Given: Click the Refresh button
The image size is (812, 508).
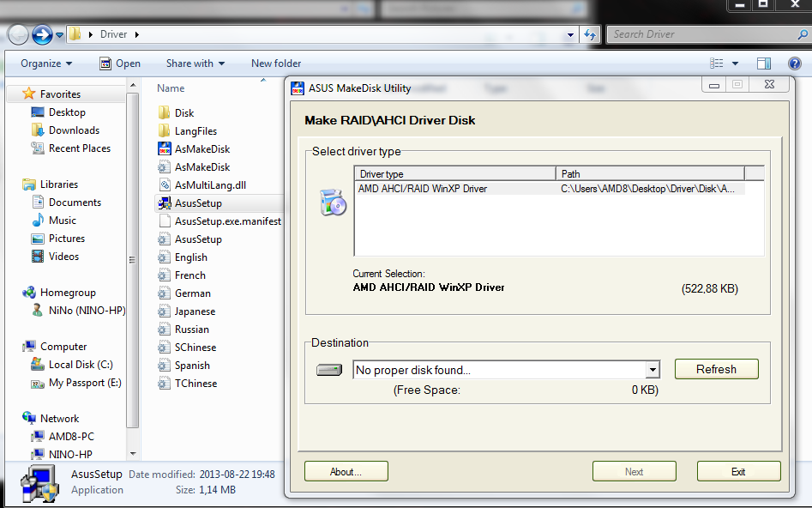Looking at the screenshot, I should [716, 369].
